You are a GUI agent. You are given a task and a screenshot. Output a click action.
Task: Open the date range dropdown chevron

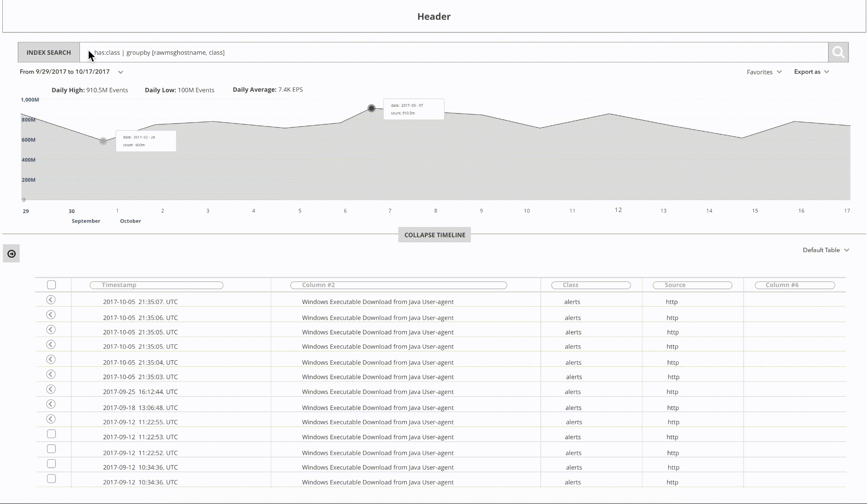[x=121, y=72]
